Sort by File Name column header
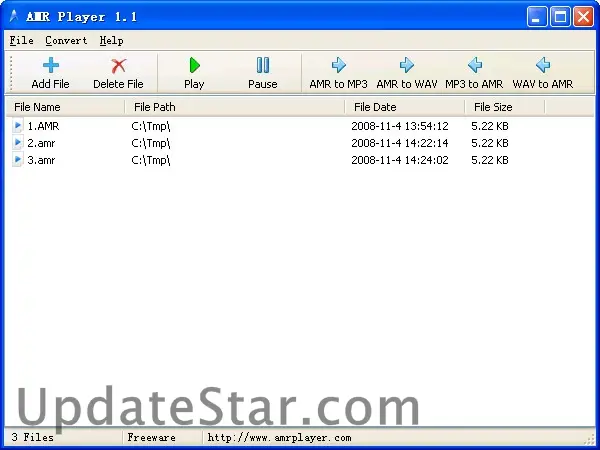Screen dimensions: 600x450 (x=65, y=107)
